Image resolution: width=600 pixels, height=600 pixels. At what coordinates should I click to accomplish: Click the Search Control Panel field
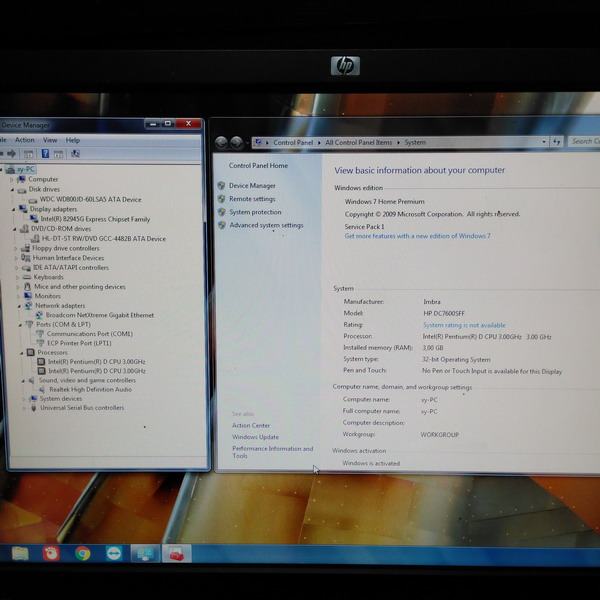(x=584, y=142)
